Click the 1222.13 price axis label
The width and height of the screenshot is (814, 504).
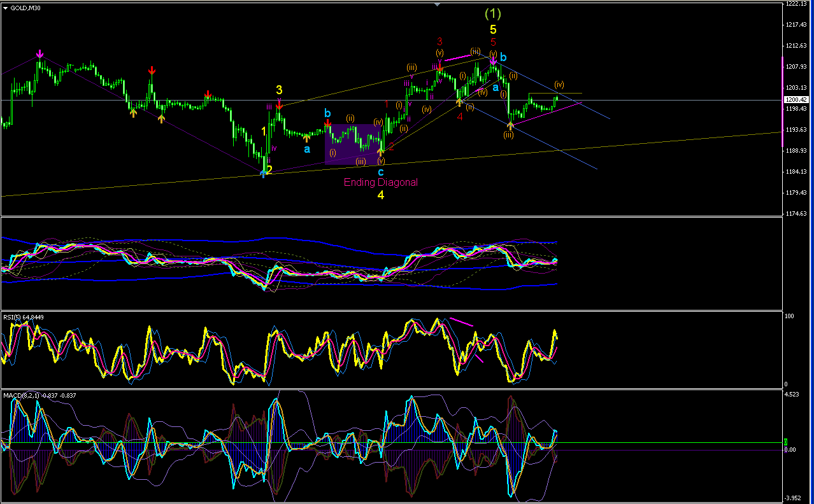(797, 4)
